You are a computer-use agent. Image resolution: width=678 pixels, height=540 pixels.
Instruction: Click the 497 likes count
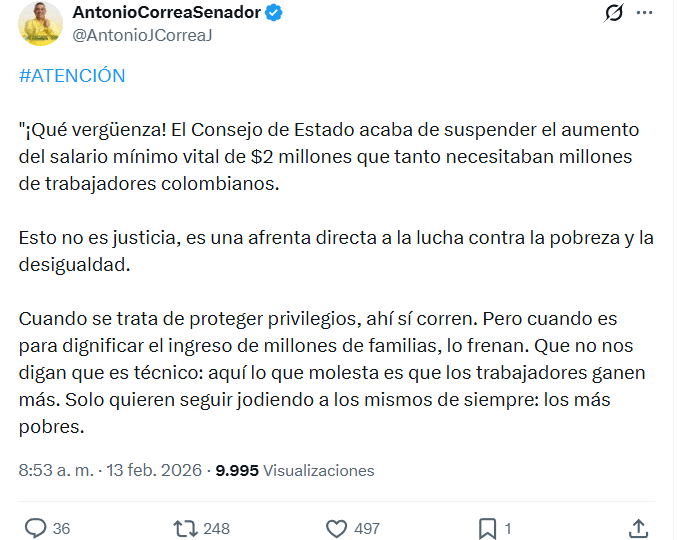pyautogui.click(x=367, y=528)
